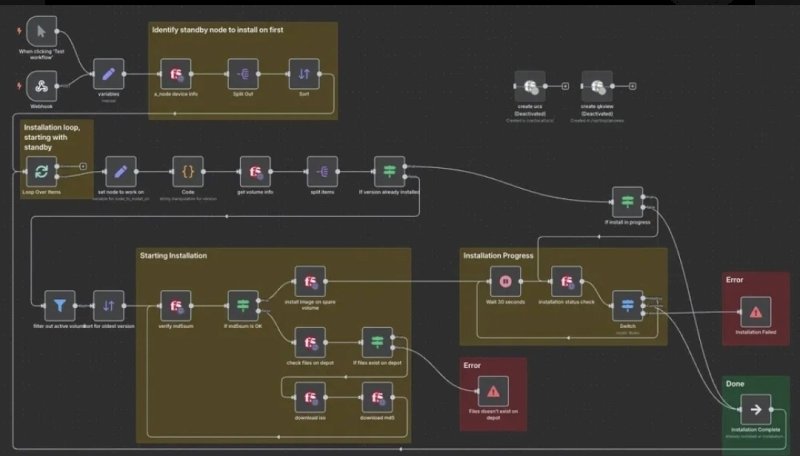Add a node after deactivated 'create qkview'
800x456 pixels.
[x=632, y=86]
